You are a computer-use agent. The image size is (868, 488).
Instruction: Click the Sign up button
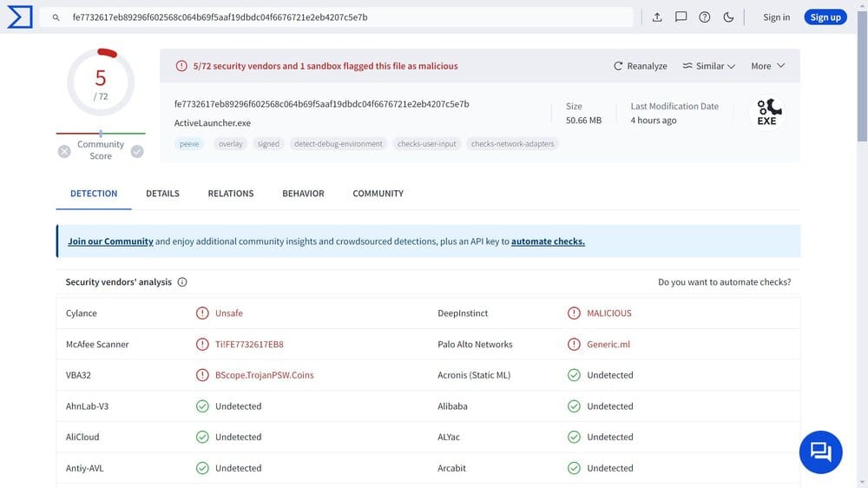point(825,17)
